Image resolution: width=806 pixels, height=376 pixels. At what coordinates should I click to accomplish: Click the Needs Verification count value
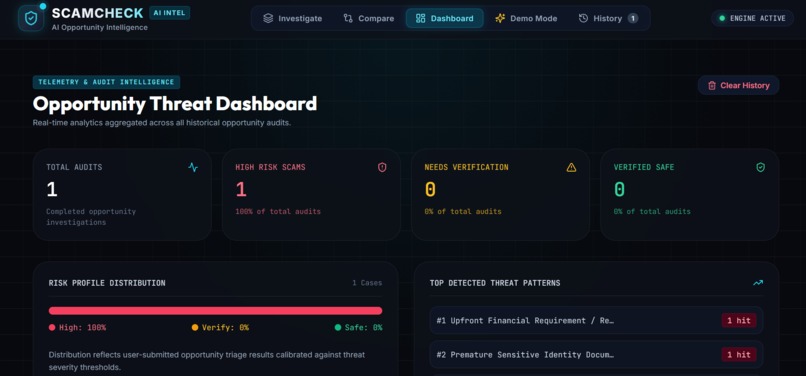(430, 190)
